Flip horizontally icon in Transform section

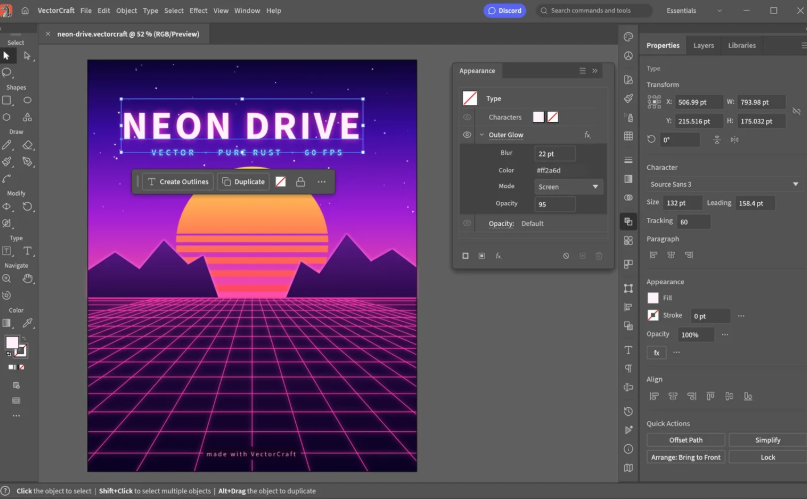735,139
